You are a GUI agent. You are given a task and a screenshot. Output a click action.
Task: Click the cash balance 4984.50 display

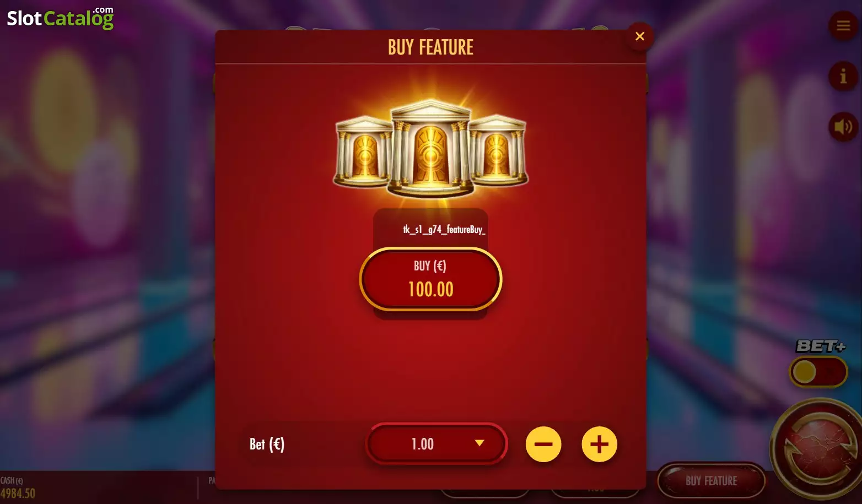click(18, 493)
